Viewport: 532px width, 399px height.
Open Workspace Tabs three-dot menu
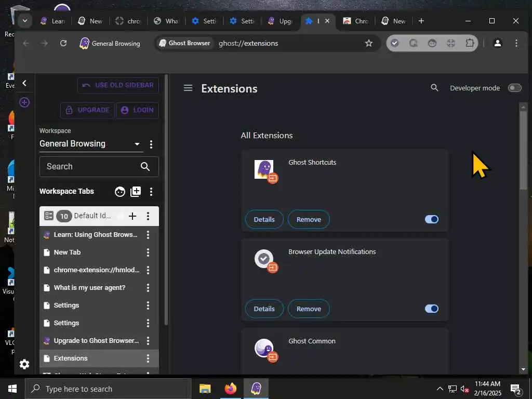click(151, 192)
